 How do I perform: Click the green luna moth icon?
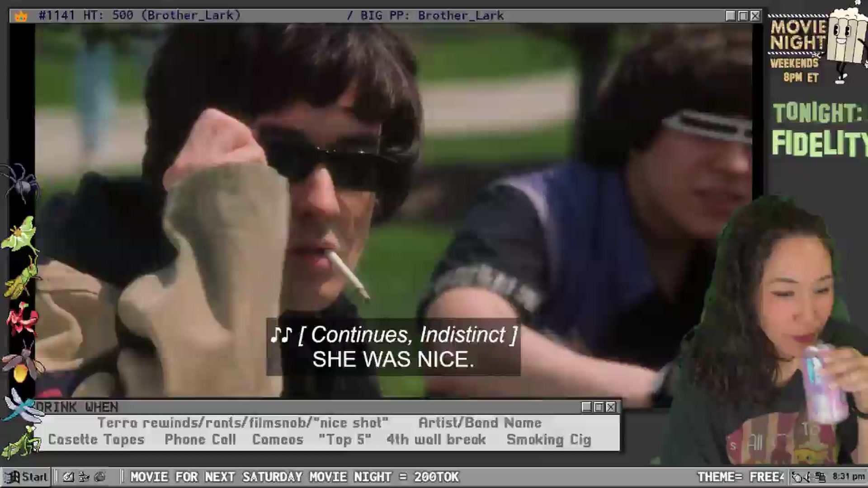click(20, 234)
